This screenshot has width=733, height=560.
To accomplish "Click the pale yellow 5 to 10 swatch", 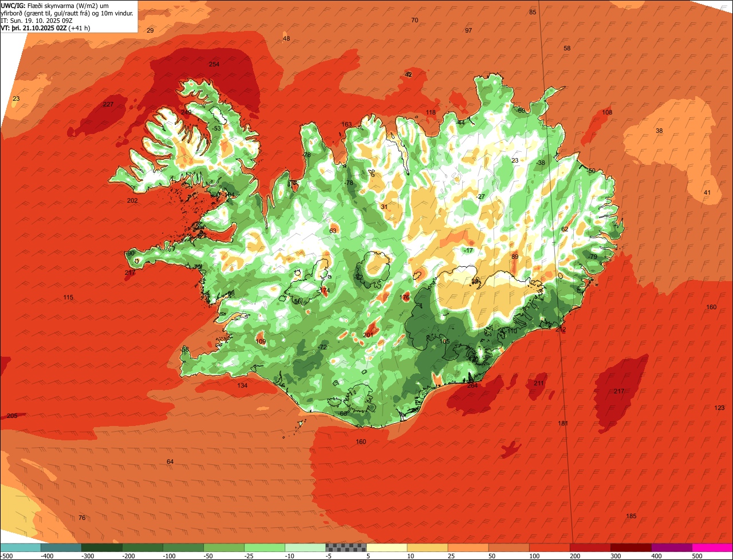I will coord(387,547).
